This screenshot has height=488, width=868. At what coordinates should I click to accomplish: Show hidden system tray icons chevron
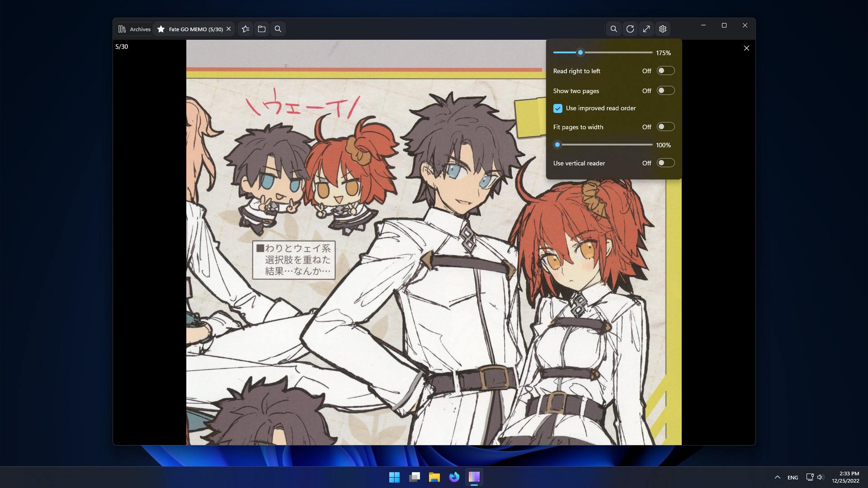(x=777, y=477)
